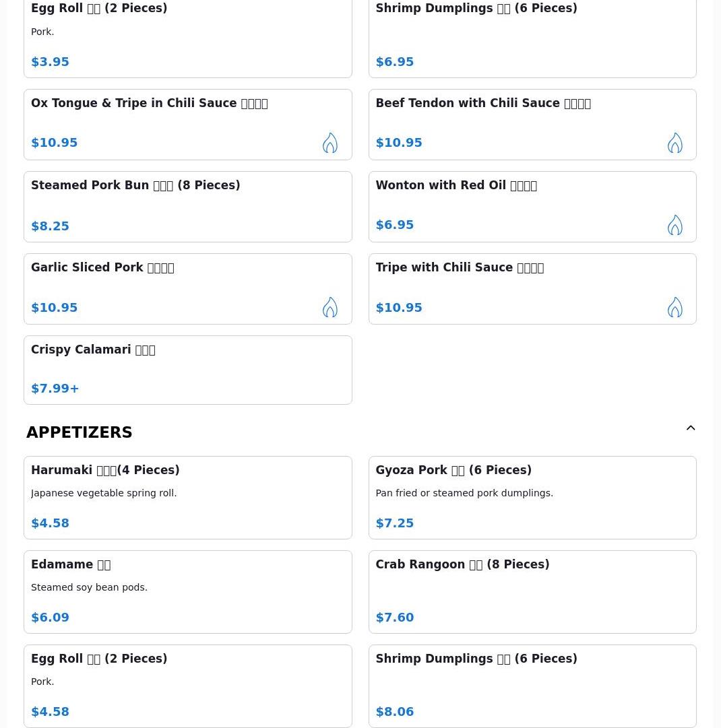
Task: Click flame icon on Tripe with Chili Sauce
Action: [x=675, y=307]
